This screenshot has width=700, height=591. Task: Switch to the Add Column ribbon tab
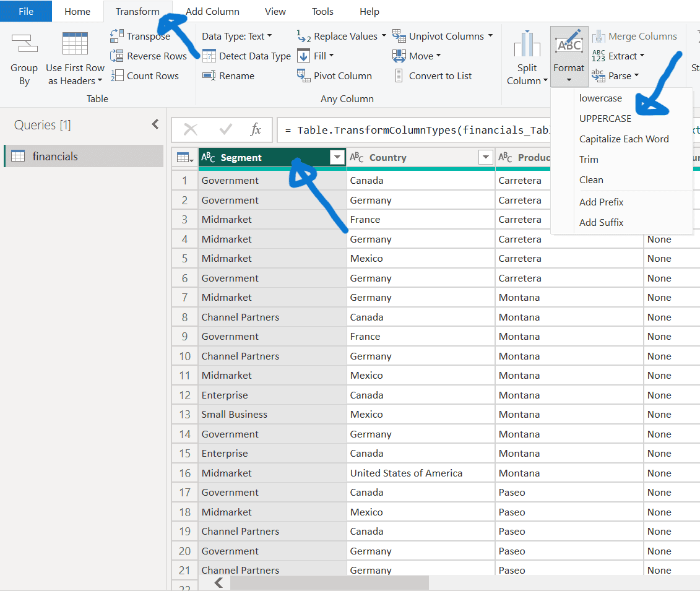212,11
